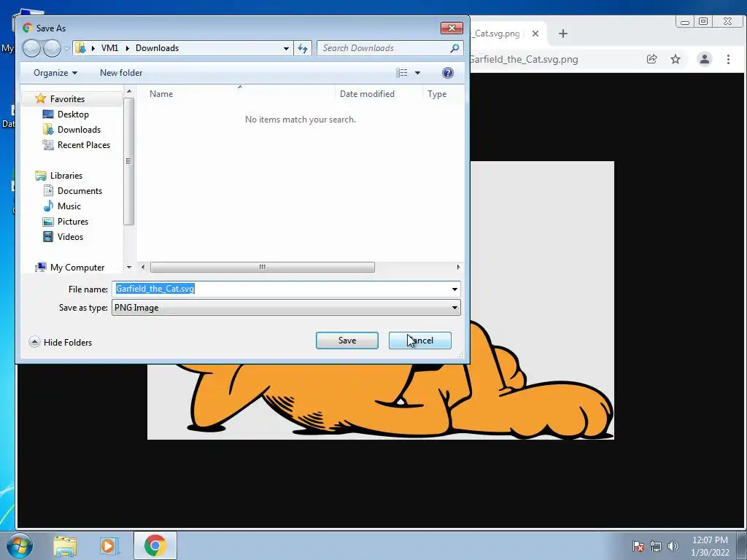Screen dimensions: 747x560
Task: Close the Garfield Cat.svg.png Chrome tab
Action: [x=535, y=34]
